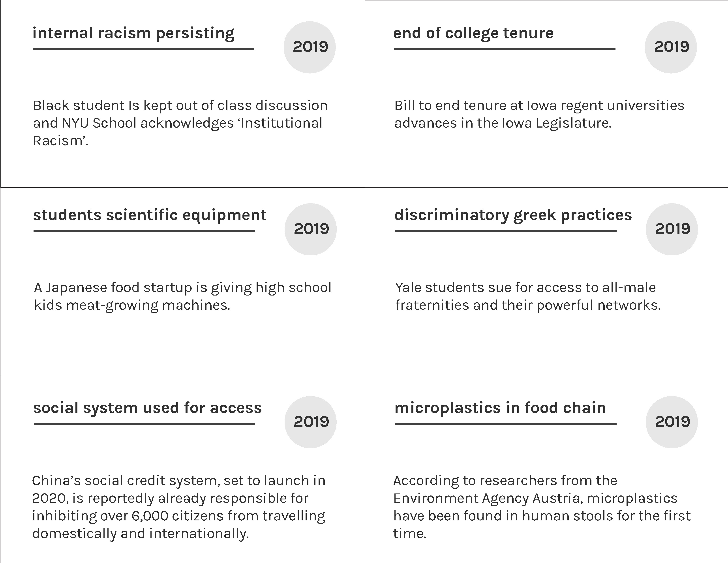Viewport: 728px width, 563px height.
Task: Select the 2019 circle beside discriminatory greek practices
Action: (672, 229)
